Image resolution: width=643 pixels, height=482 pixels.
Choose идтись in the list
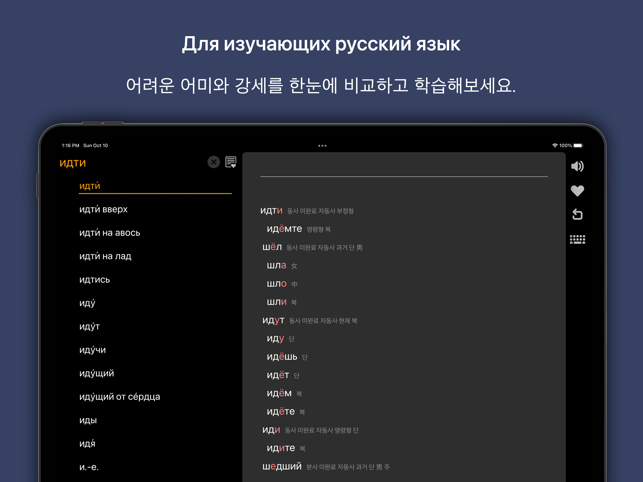pos(94,280)
